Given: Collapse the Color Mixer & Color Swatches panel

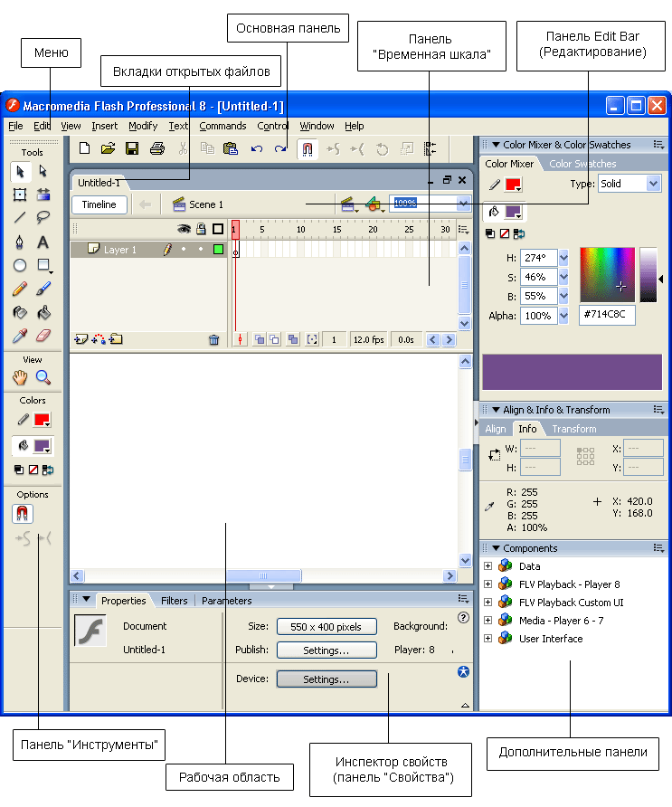Looking at the screenshot, I should point(496,145).
